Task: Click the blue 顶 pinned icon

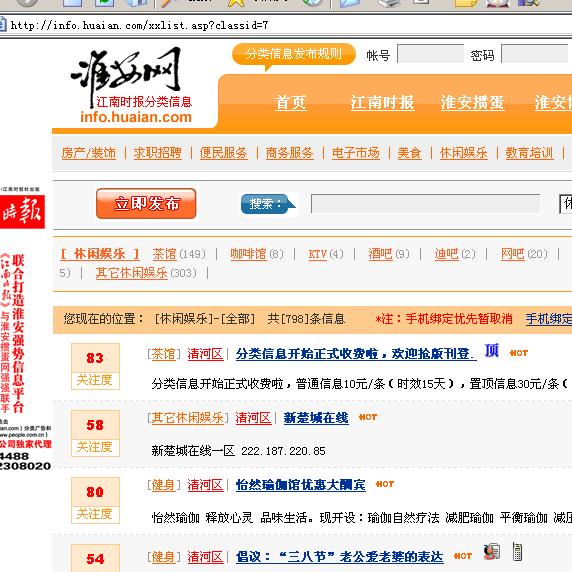Action: pos(491,351)
